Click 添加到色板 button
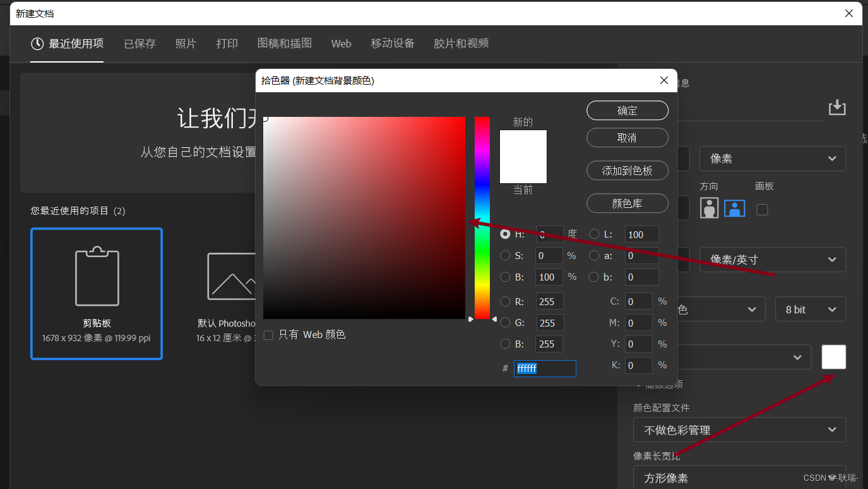Screen dimensions: 868x489 pyautogui.click(x=627, y=171)
